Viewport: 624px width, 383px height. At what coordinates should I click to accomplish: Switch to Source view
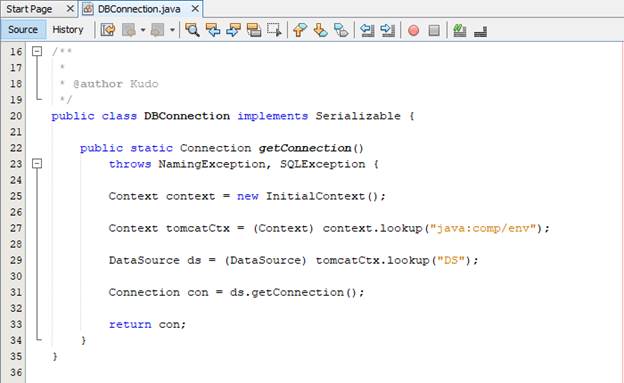pyautogui.click(x=23, y=30)
